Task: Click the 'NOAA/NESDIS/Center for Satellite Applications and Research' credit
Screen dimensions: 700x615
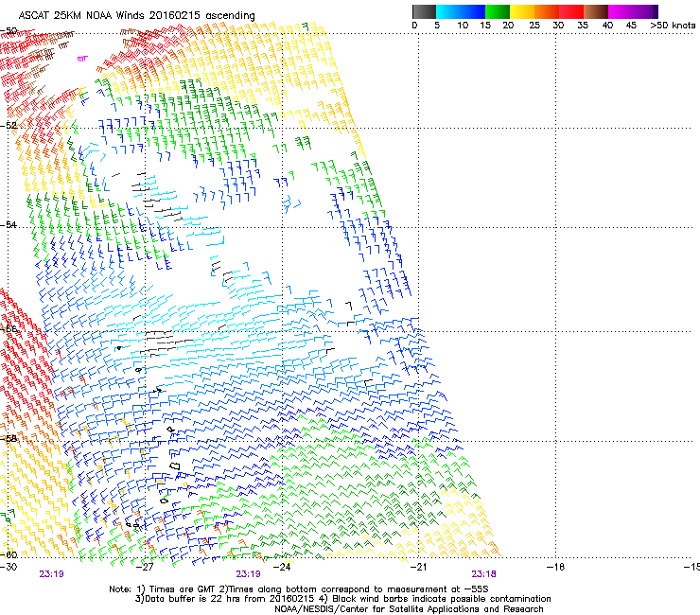Action: click(x=409, y=609)
